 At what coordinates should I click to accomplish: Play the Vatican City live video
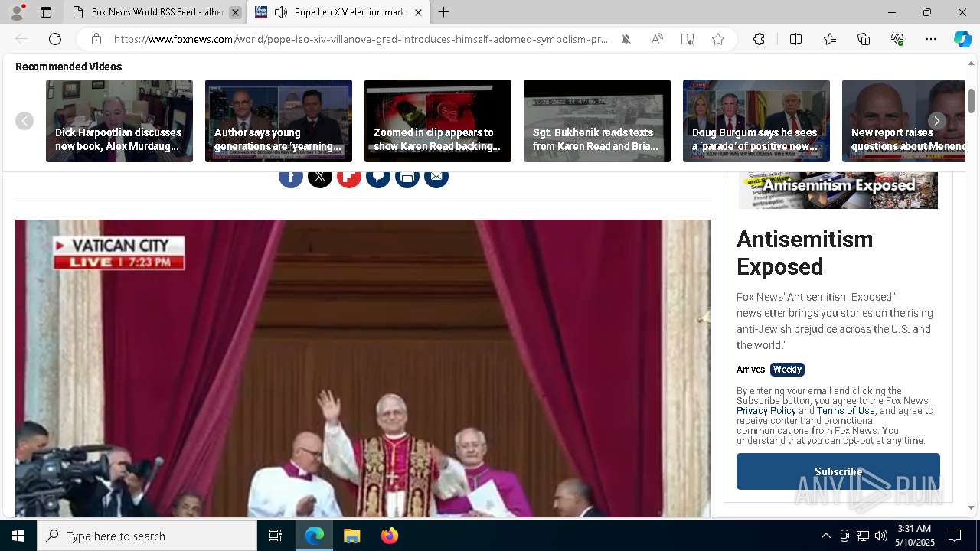[x=363, y=369]
